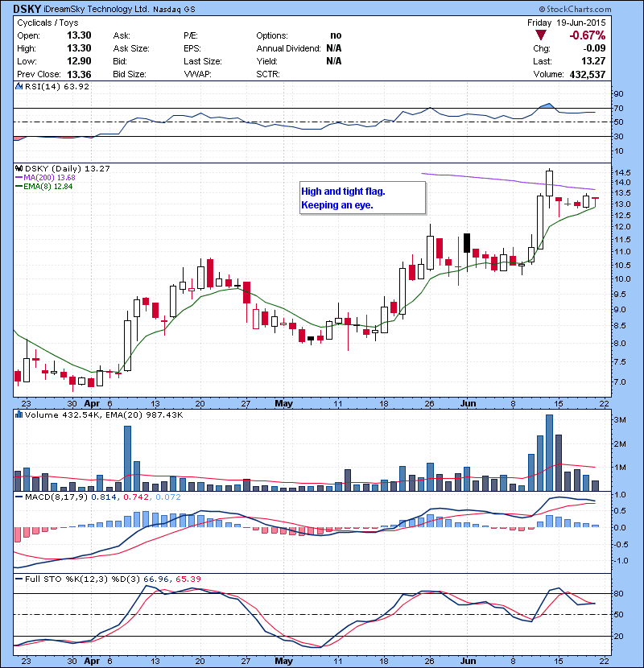Image resolution: width=644 pixels, height=668 pixels.
Task: Click the RSI(14) 63.92 label
Action: 57,86
